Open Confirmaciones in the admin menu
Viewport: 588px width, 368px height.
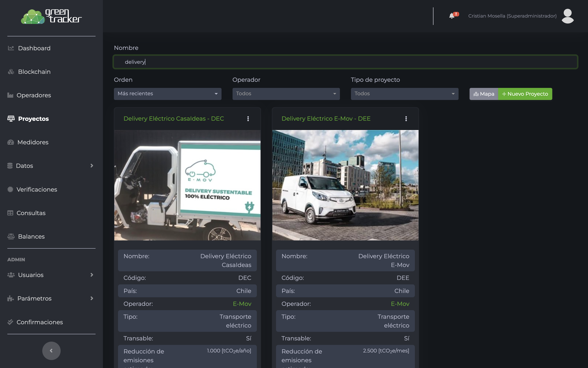point(40,322)
